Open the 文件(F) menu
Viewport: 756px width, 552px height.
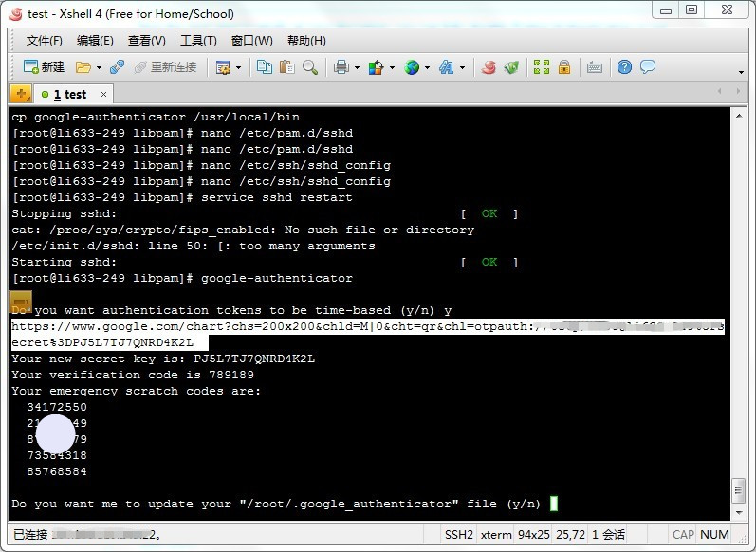[45, 41]
